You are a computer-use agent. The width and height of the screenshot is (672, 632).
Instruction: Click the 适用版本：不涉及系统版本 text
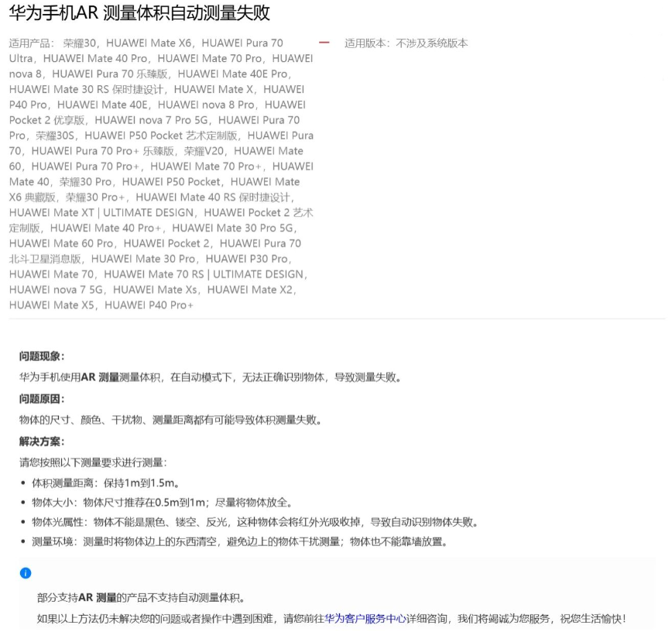click(406, 43)
